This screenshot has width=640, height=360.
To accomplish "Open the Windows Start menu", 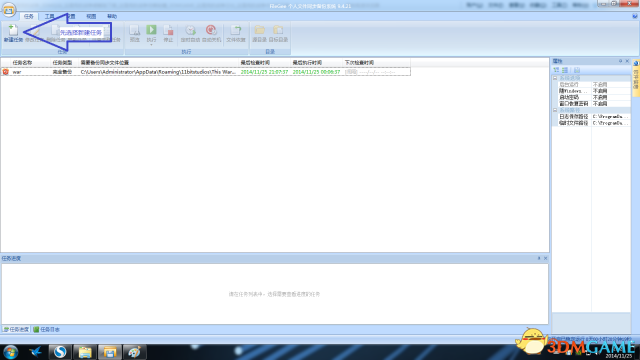I will click(10, 352).
